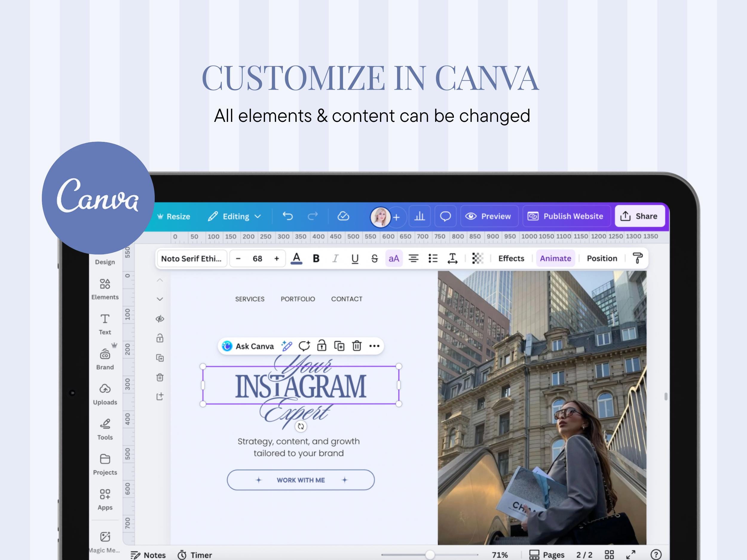The height and width of the screenshot is (560, 747).
Task: Open the comments speech bubble
Action: pyautogui.click(x=445, y=216)
